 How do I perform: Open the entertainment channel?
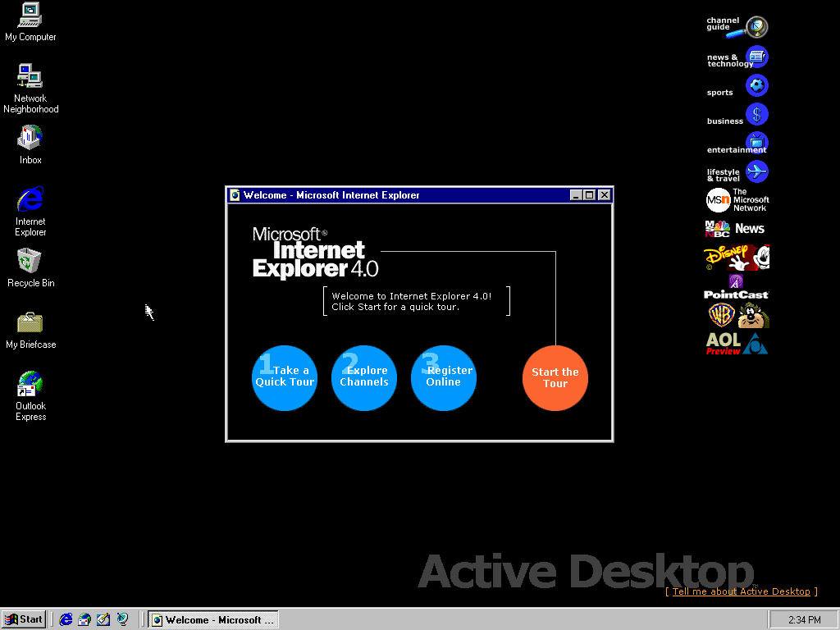[737, 144]
